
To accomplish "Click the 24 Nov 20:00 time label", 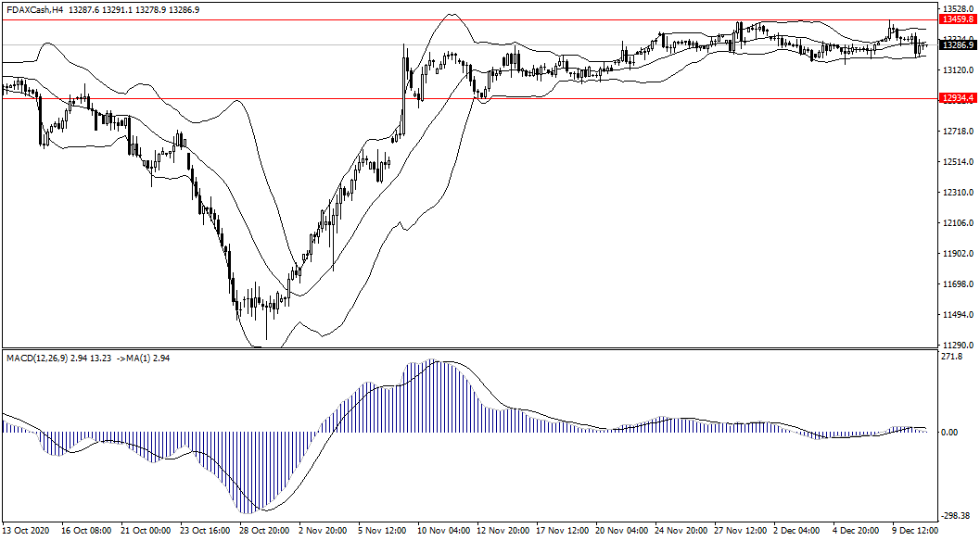I will [681, 531].
